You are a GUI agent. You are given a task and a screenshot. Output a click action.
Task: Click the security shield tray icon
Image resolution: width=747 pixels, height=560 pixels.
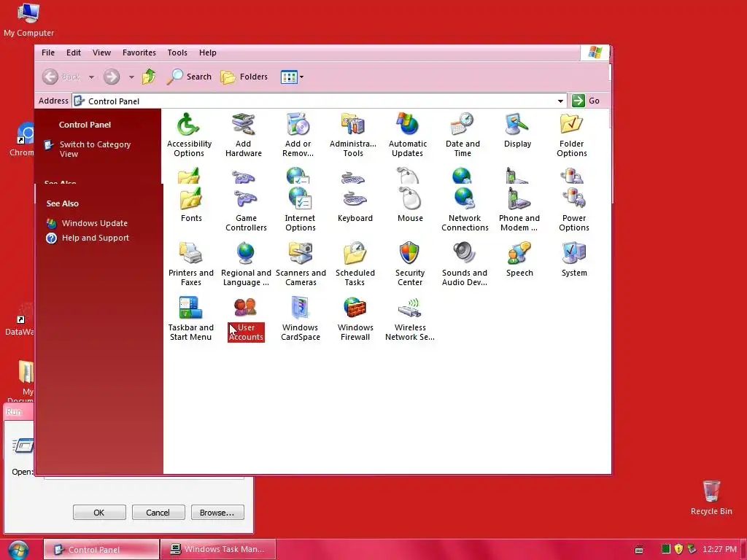tap(678, 549)
